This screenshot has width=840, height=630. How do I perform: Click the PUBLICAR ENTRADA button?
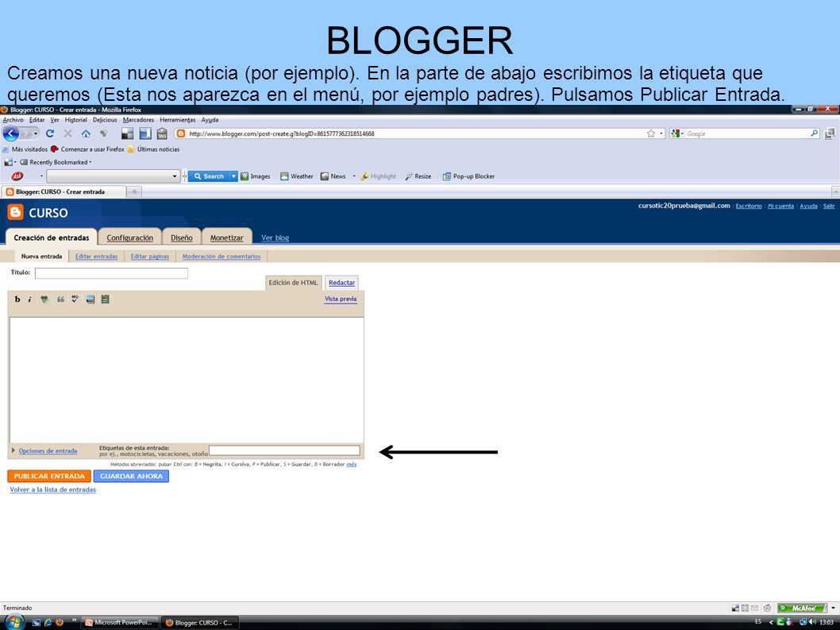pyautogui.click(x=49, y=476)
